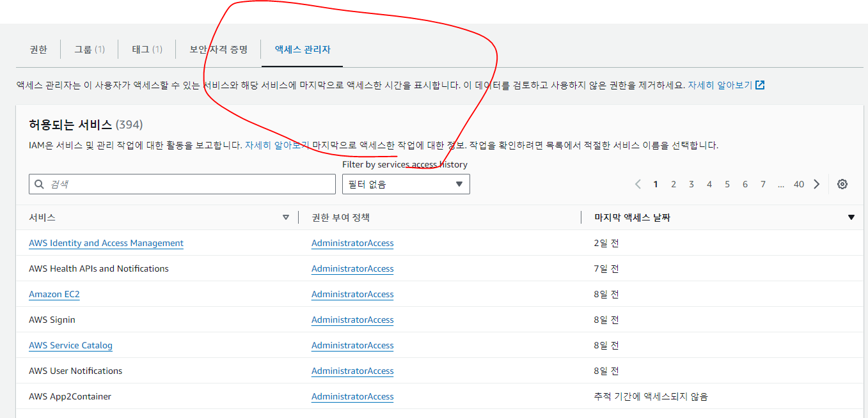Select the AWS User Notifications text
This screenshot has height=418, width=868.
tap(75, 371)
